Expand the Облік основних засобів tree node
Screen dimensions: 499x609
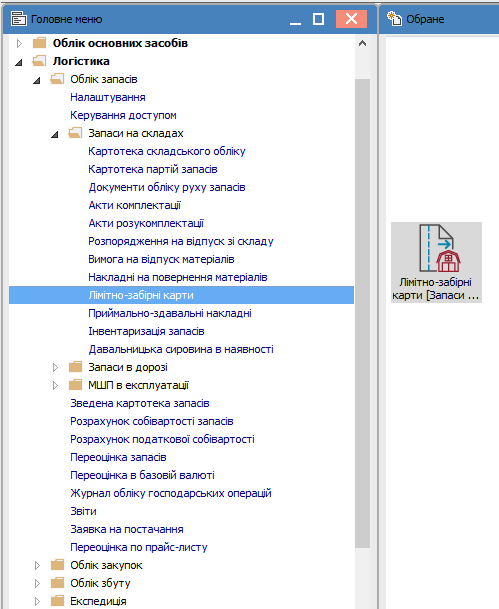19,43
